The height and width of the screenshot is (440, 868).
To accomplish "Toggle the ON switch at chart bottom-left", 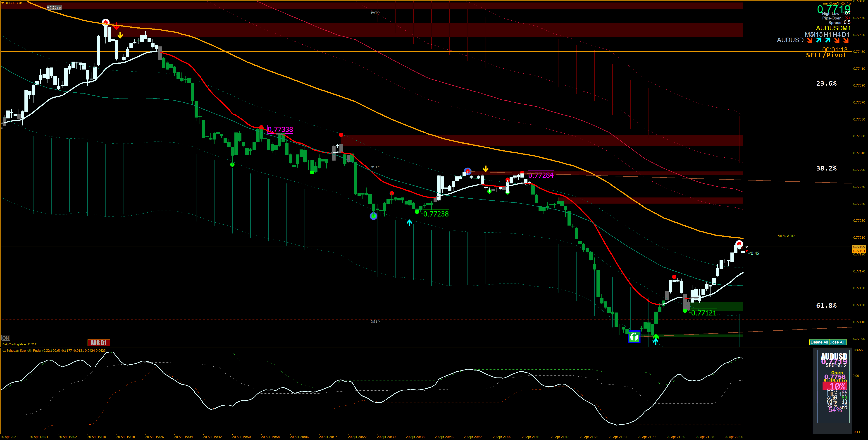I will pyautogui.click(x=6, y=338).
